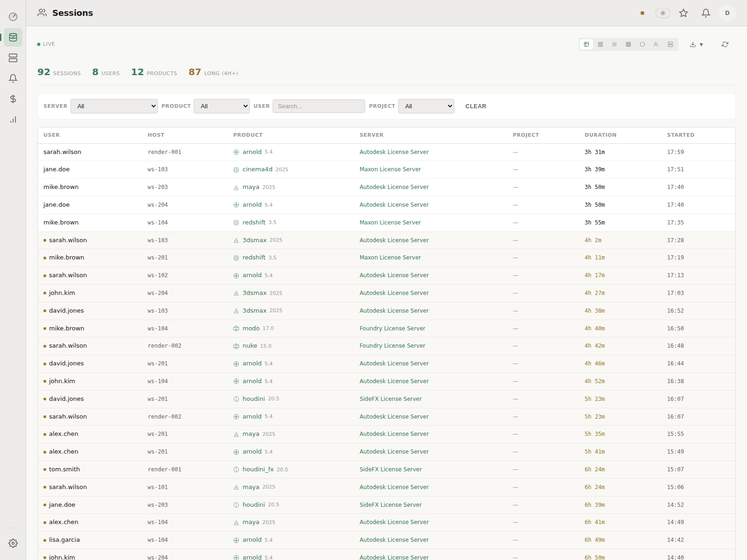Viewport: 747px width, 560px height.
Task: Open alerts bell in left sidebar
Action: tap(13, 78)
